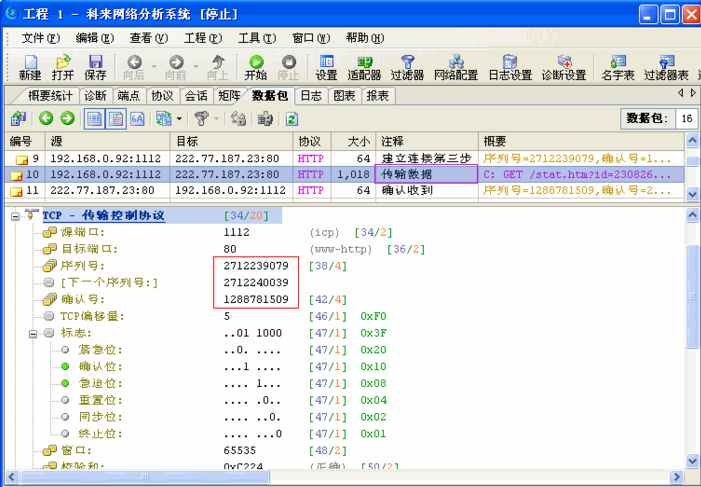The width and height of the screenshot is (701, 487).
Task: Open 网络配置 network config icon
Action: (456, 68)
